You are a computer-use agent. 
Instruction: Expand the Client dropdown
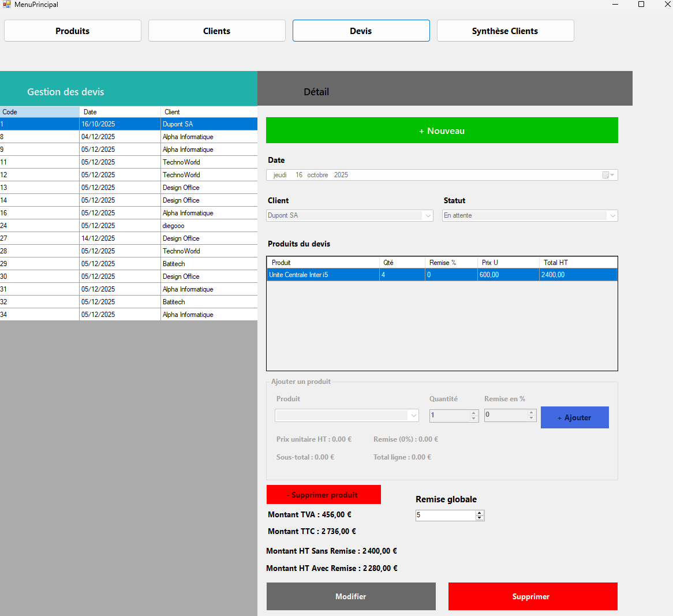click(428, 215)
